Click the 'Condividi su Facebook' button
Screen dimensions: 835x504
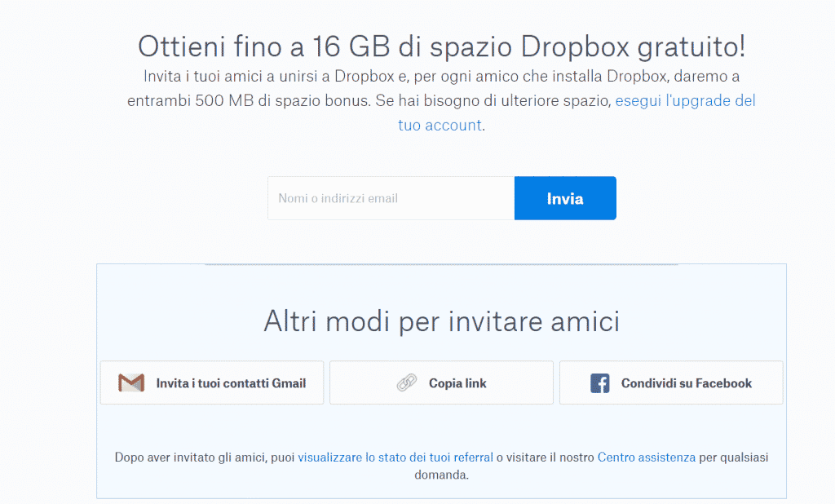pos(671,382)
